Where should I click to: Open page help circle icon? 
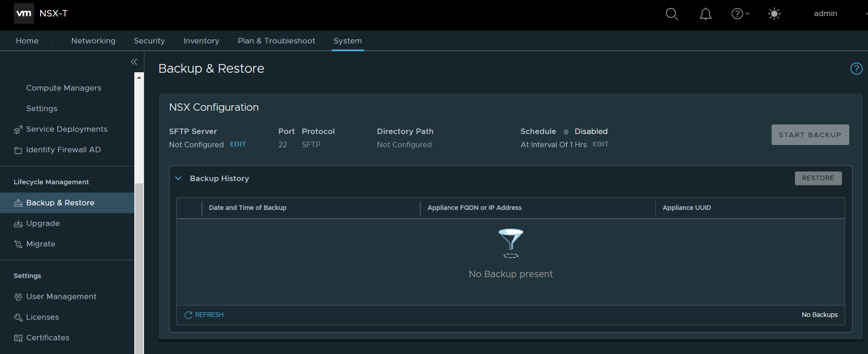pyautogui.click(x=856, y=69)
